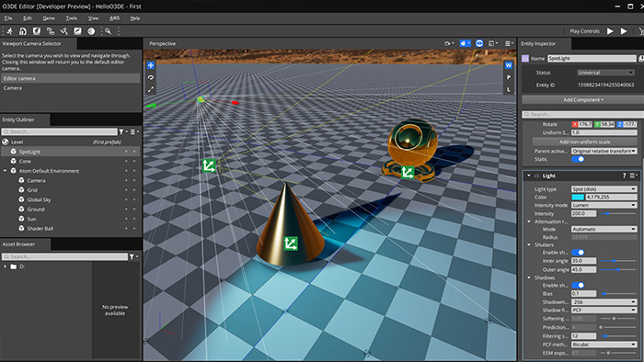Image resolution: width=644 pixels, height=362 pixels.
Task: Open the Edit menu
Action: (x=28, y=18)
